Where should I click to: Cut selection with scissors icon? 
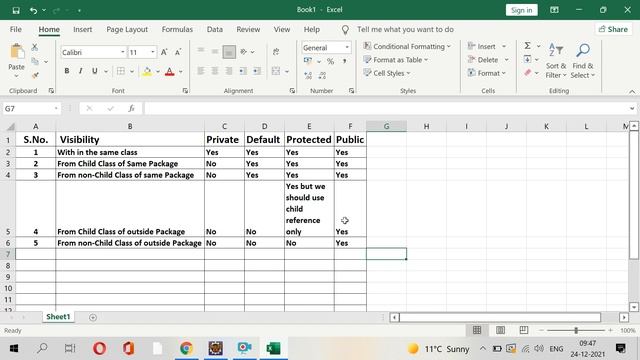[x=35, y=47]
